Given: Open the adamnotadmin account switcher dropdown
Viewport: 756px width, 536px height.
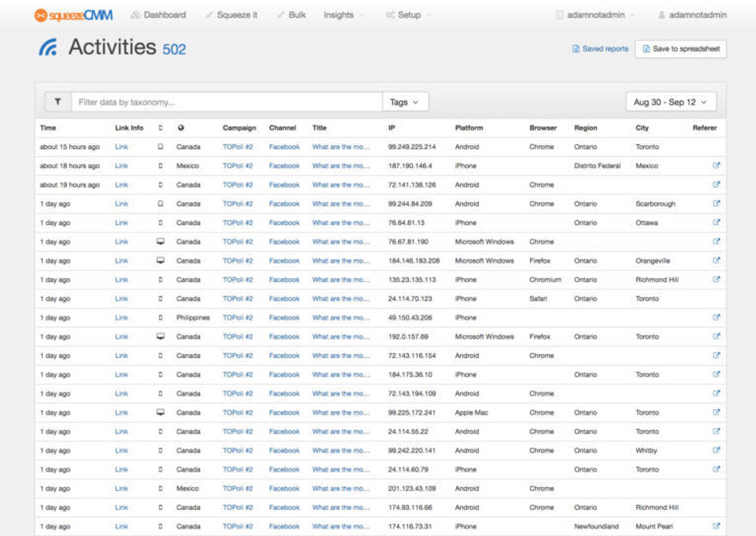Looking at the screenshot, I should click(595, 15).
